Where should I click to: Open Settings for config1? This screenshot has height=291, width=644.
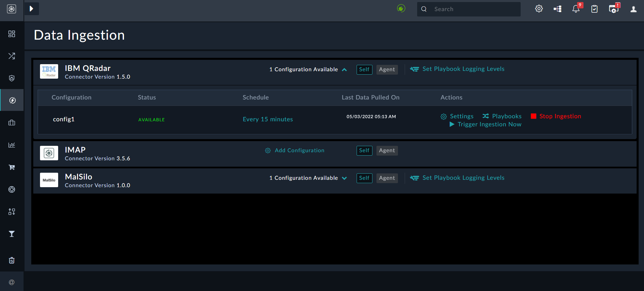point(457,116)
